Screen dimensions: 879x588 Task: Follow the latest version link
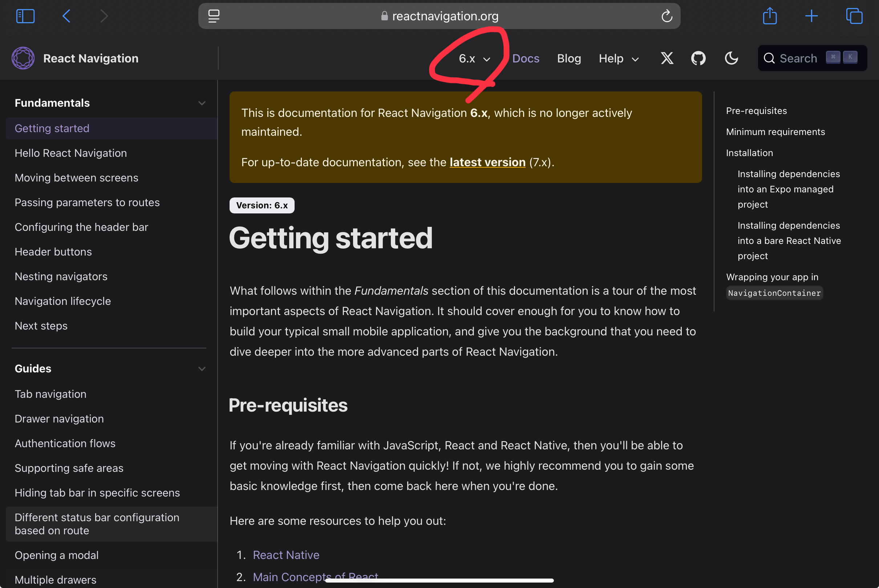pyautogui.click(x=487, y=162)
